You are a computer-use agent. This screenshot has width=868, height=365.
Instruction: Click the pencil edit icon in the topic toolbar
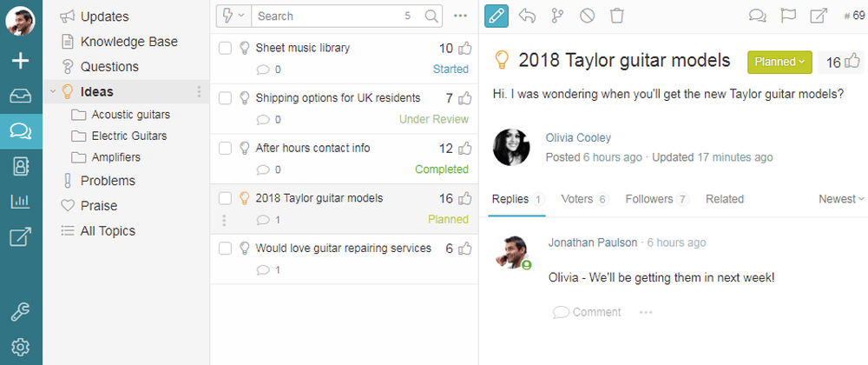pos(496,16)
